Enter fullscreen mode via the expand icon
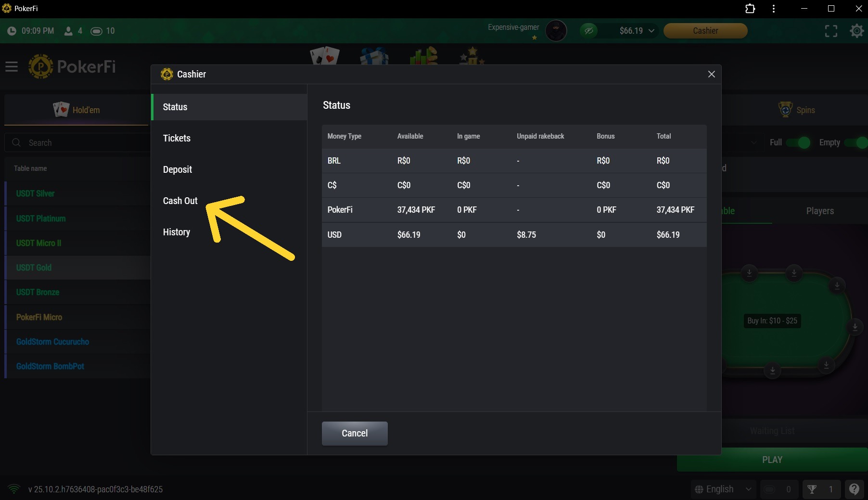Screen dimensions: 868x500 click(x=831, y=31)
